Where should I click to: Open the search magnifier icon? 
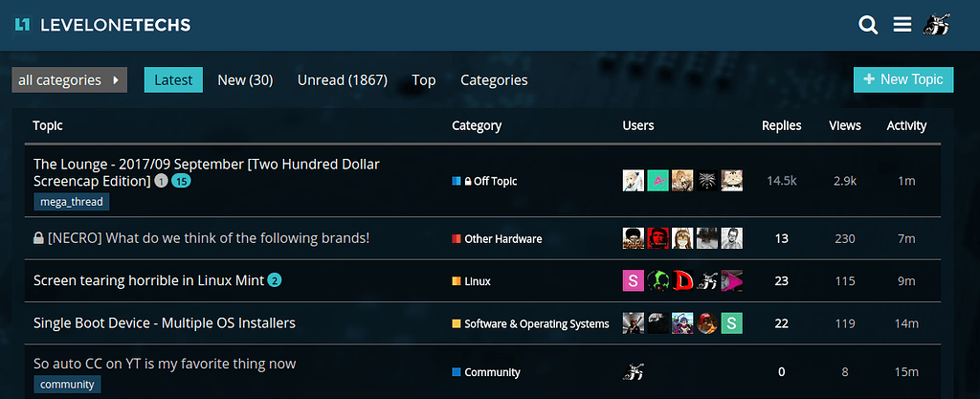tap(868, 25)
